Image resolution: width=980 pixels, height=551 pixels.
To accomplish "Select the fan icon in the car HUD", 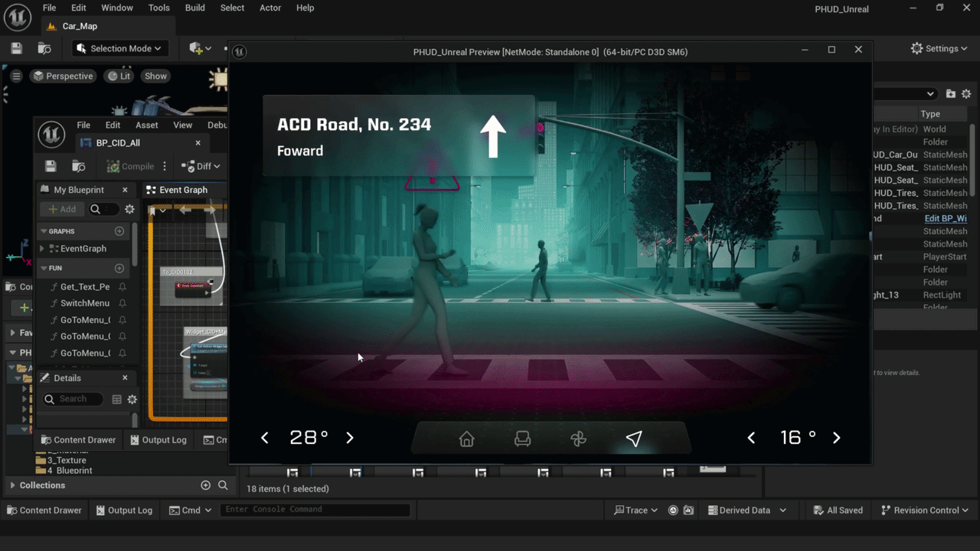I will [x=578, y=439].
